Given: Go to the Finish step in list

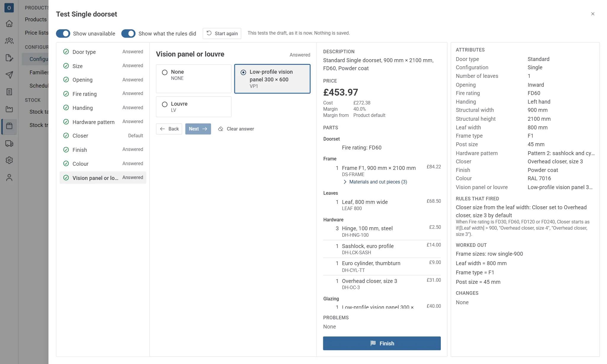Looking at the screenshot, I should click(x=103, y=150).
